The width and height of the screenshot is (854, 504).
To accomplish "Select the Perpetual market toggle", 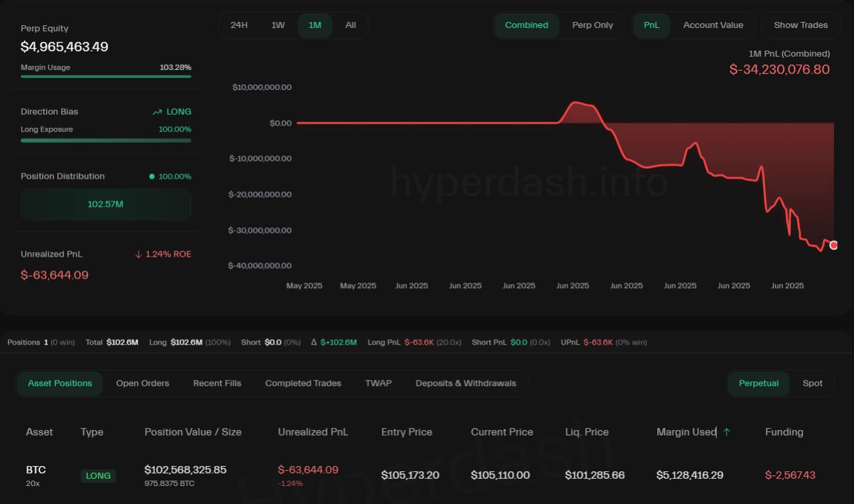I will tap(759, 383).
